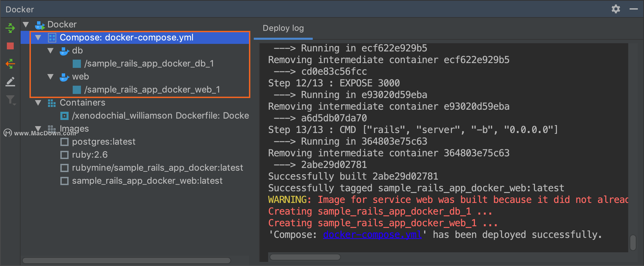Click the Deploy toolbar icon
644x266 pixels.
coord(10,28)
